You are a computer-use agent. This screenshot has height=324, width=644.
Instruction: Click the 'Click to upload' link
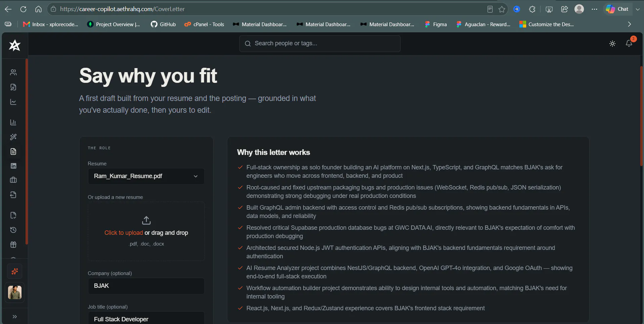(x=124, y=233)
